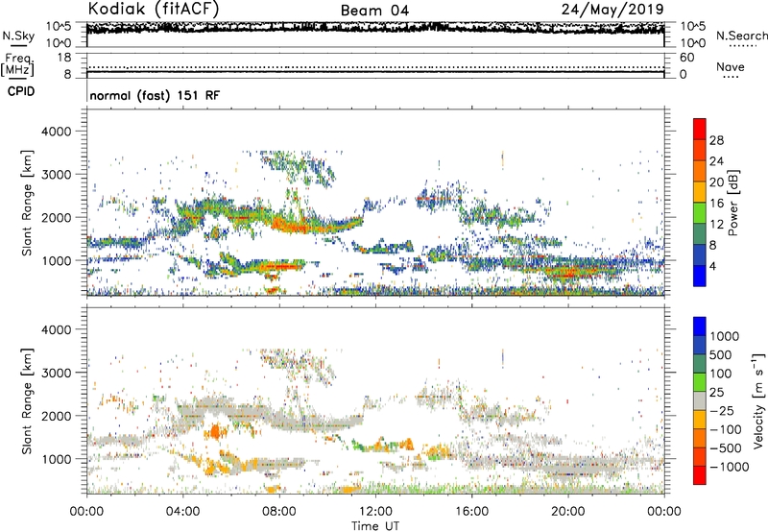Viewport: 768px width, 532px height.
Task: Click the dotted line sample under N.Search
Action: tap(743, 46)
